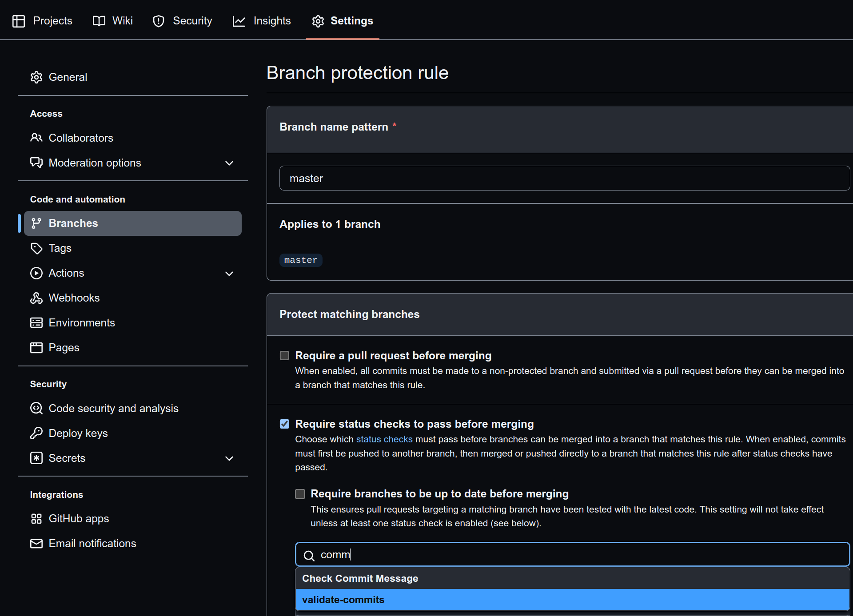Click the Tags label icon

click(36, 248)
